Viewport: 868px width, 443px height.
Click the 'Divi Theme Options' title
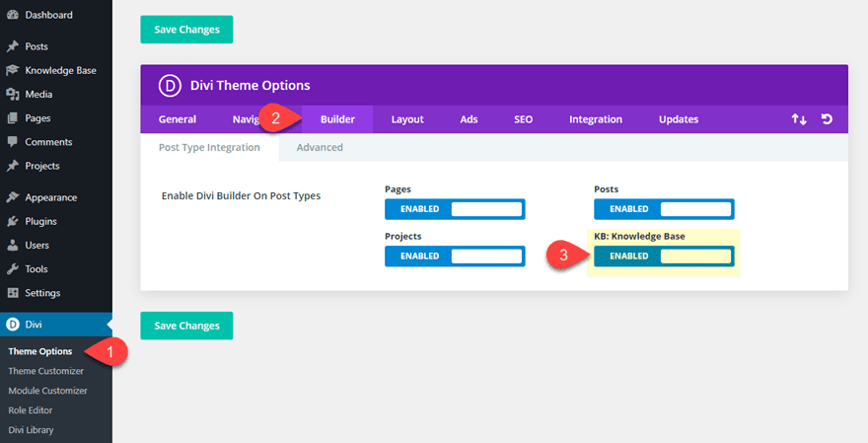(x=251, y=85)
